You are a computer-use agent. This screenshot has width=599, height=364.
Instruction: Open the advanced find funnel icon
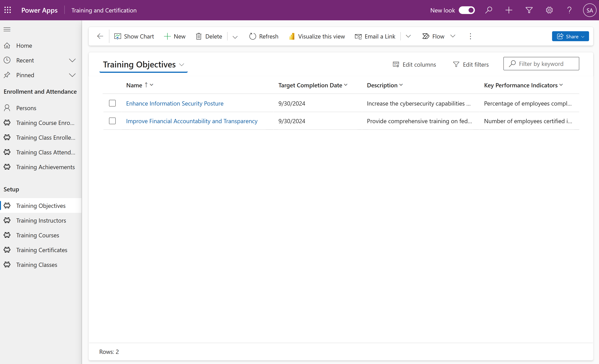529,10
